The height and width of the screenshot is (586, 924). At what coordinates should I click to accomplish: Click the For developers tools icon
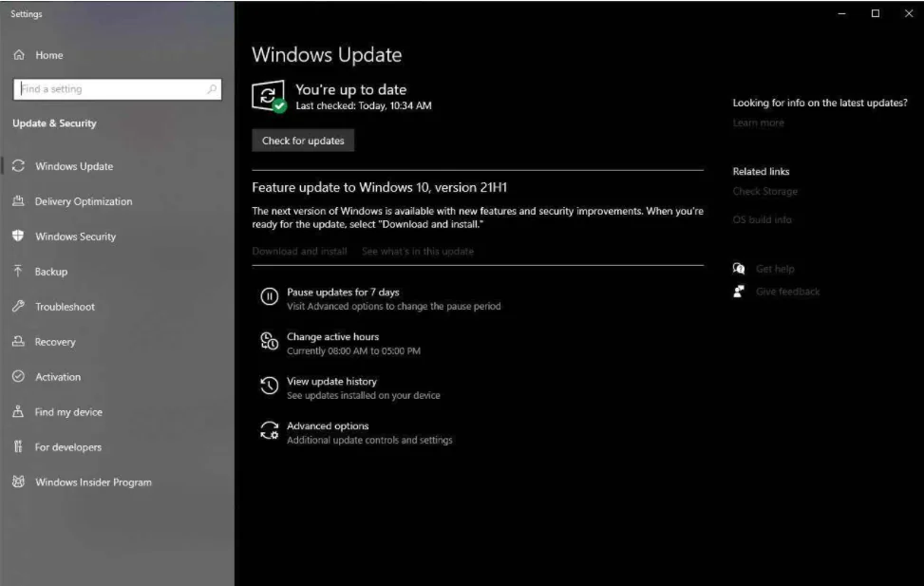18,446
